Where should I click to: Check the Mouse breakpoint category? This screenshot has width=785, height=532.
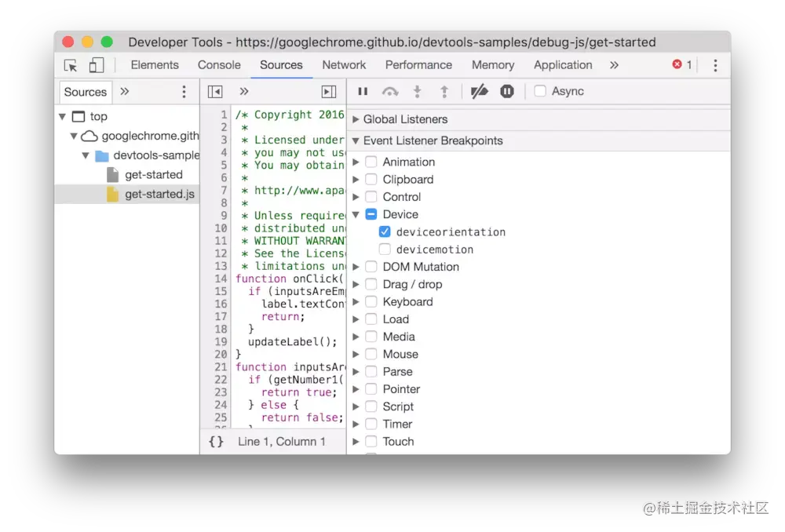point(371,355)
